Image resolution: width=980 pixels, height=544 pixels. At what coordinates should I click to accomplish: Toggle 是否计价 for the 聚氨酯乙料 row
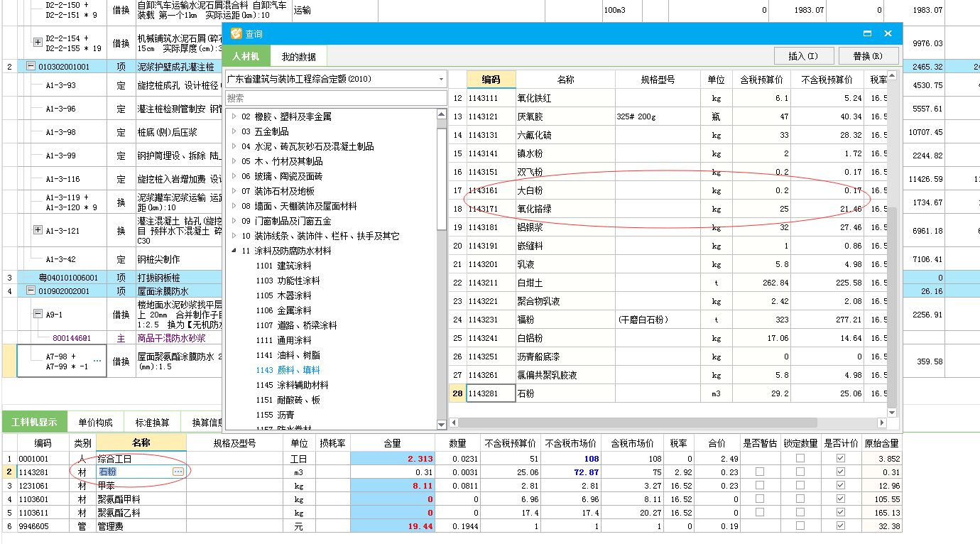pyautogui.click(x=841, y=513)
